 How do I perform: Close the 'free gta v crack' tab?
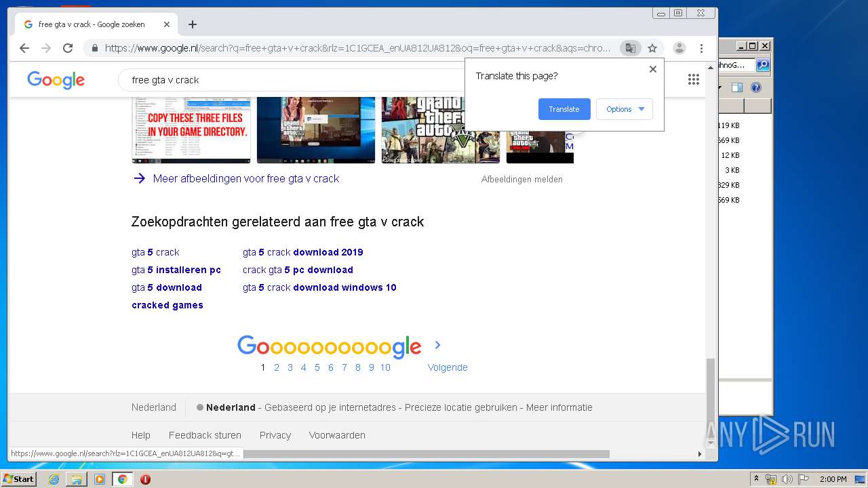[x=167, y=24]
